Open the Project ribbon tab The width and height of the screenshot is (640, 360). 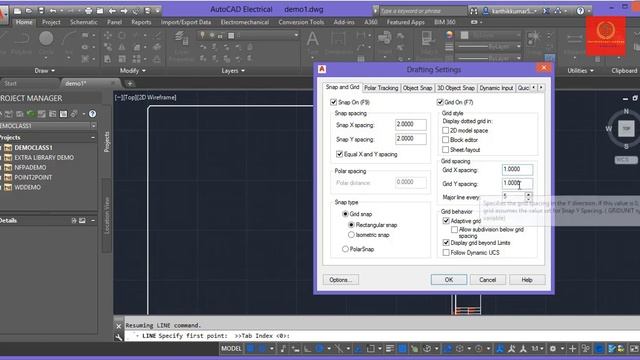pyautogui.click(x=51, y=22)
